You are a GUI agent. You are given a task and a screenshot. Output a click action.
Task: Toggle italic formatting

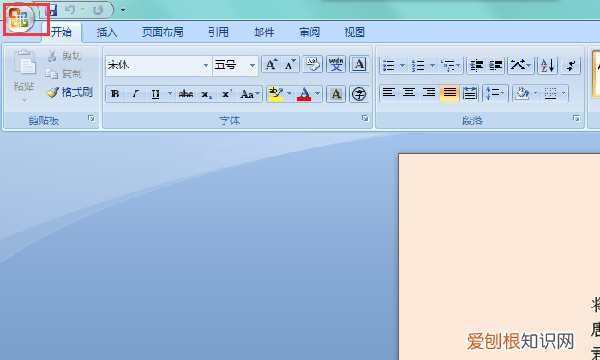click(x=135, y=94)
